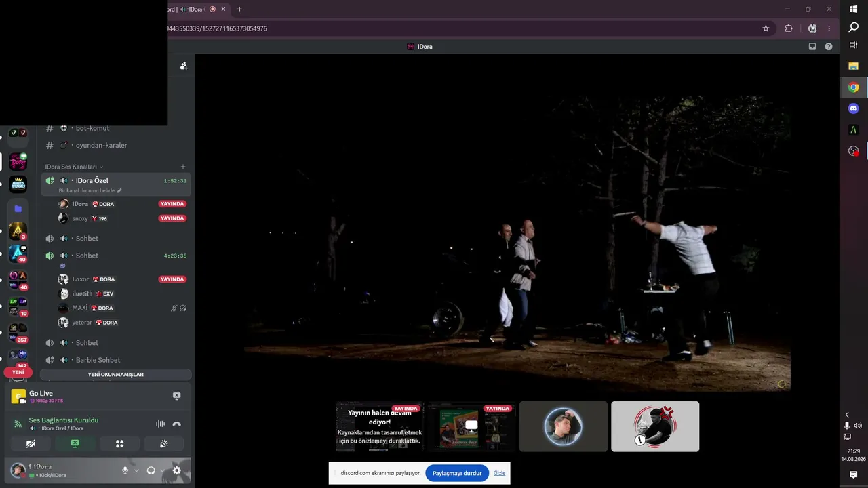Open Windows search in the taskbar
Screen dimensions: 868x488
click(854, 27)
